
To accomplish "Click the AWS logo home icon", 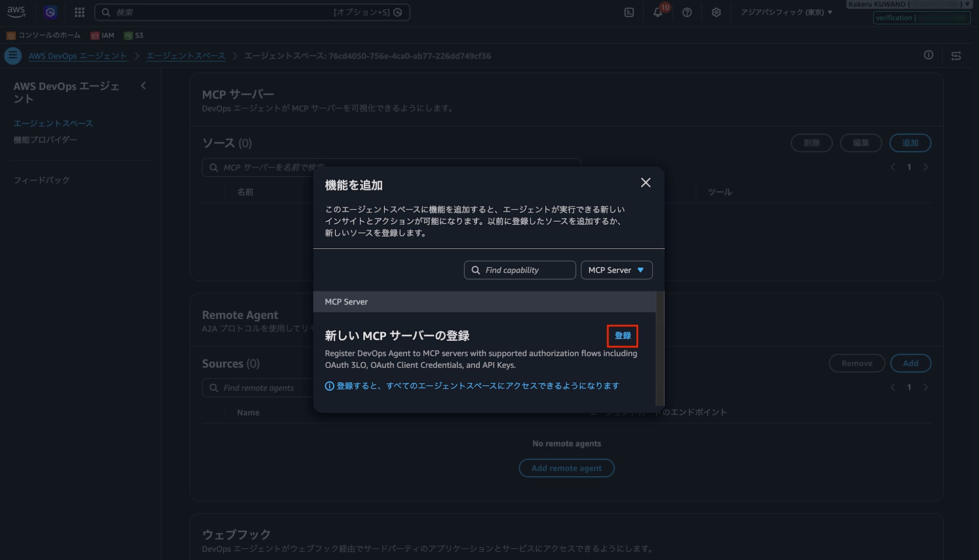I will point(16,12).
